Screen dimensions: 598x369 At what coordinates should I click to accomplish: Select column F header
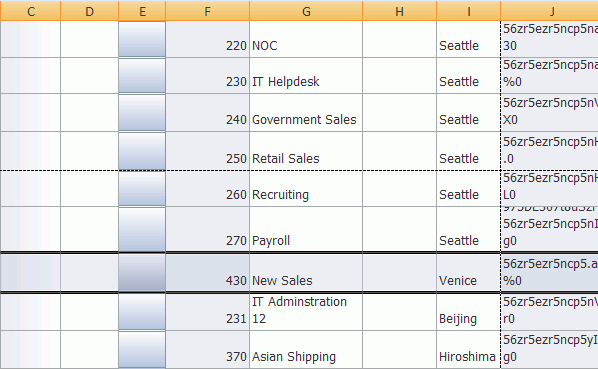tap(207, 11)
